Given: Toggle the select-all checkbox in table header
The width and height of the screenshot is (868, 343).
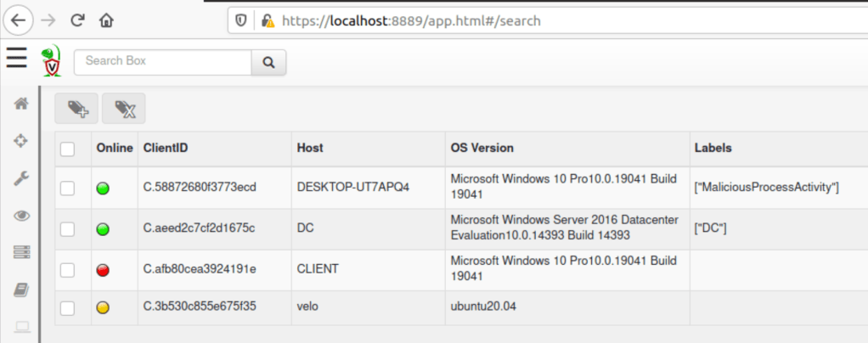Looking at the screenshot, I should point(68,149).
